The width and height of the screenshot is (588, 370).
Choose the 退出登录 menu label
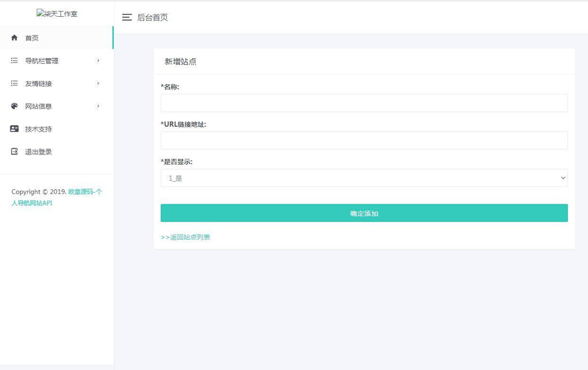click(x=38, y=152)
